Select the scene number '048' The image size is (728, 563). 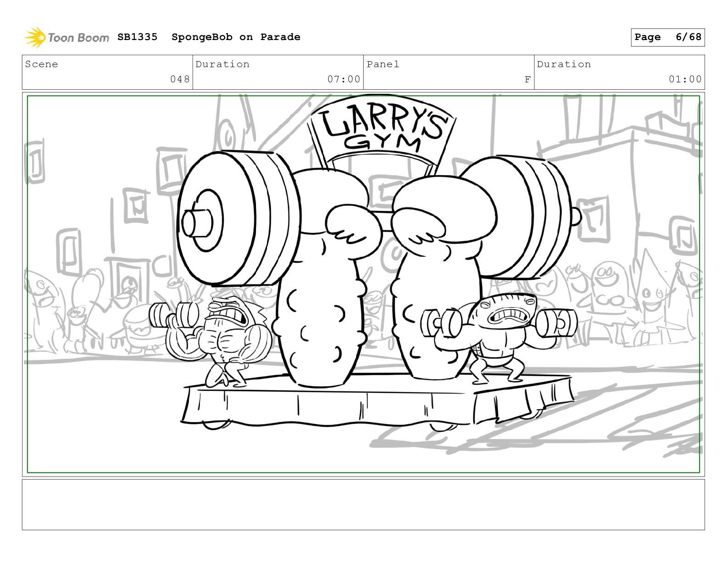pos(180,79)
